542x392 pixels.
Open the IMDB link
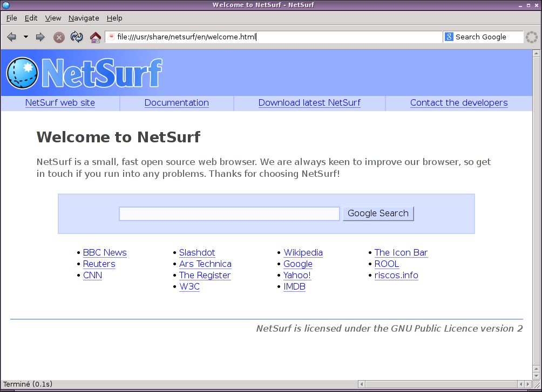point(295,287)
